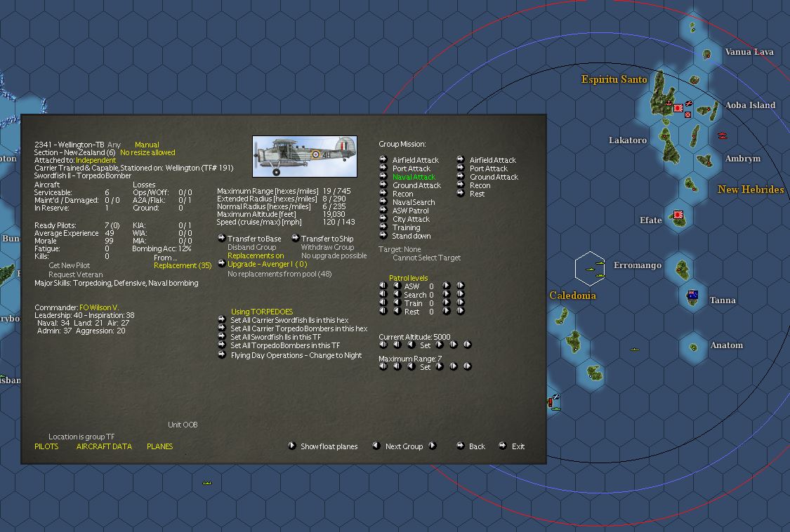Increase ASW patrol level by one step

click(446, 286)
